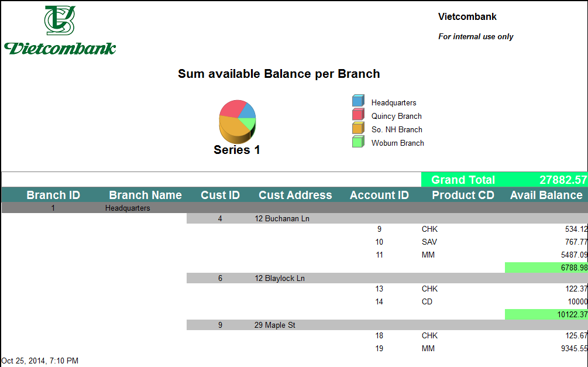Click the 29 Maple St address cell
This screenshot has width=588, height=367.
pos(275,325)
